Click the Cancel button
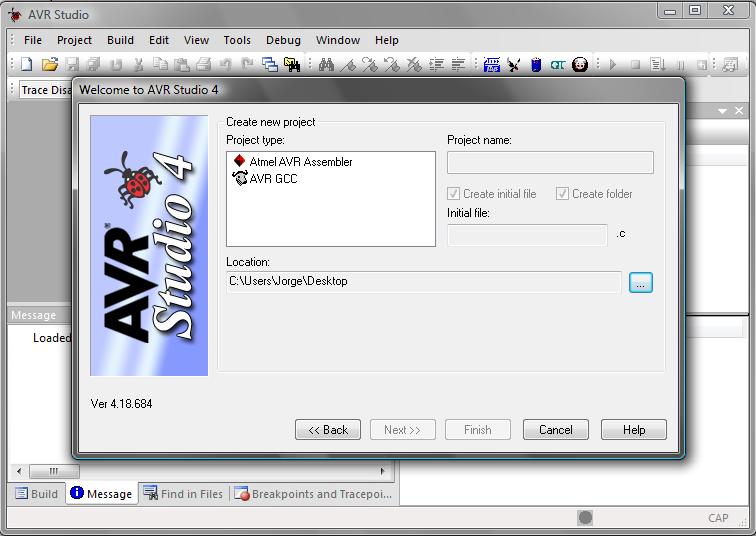 click(556, 430)
